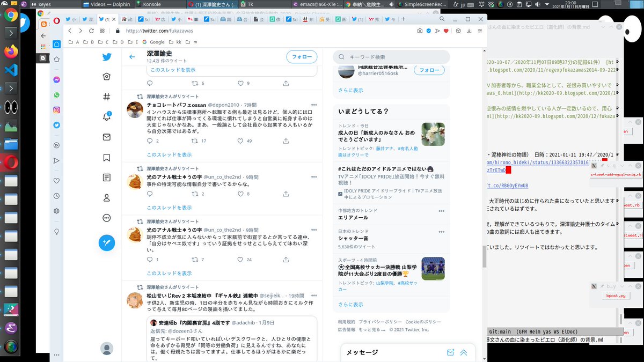Click チョコレートパフェossan avatar

[135, 109]
